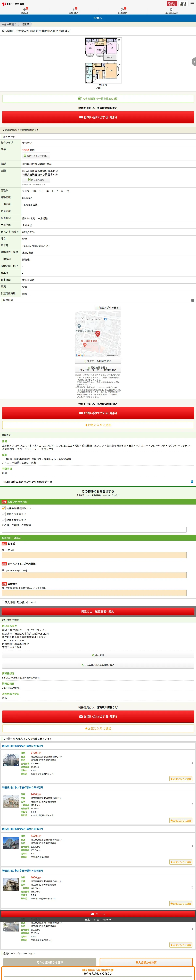Screen dimensions: 196x980
Task: Open 2480万円 listing chevron arrow
Action: click(192, 804)
